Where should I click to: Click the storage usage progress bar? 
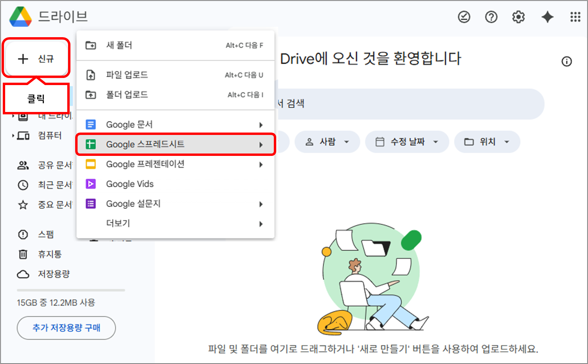(71, 290)
